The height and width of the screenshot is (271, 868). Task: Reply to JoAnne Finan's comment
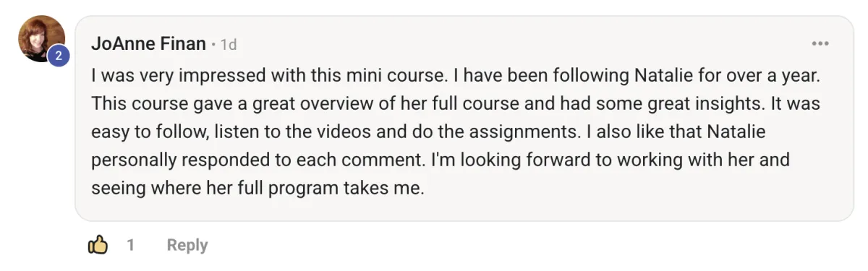[187, 246]
